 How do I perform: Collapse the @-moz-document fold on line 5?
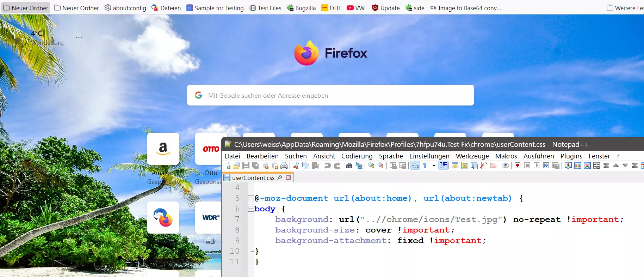click(x=250, y=198)
